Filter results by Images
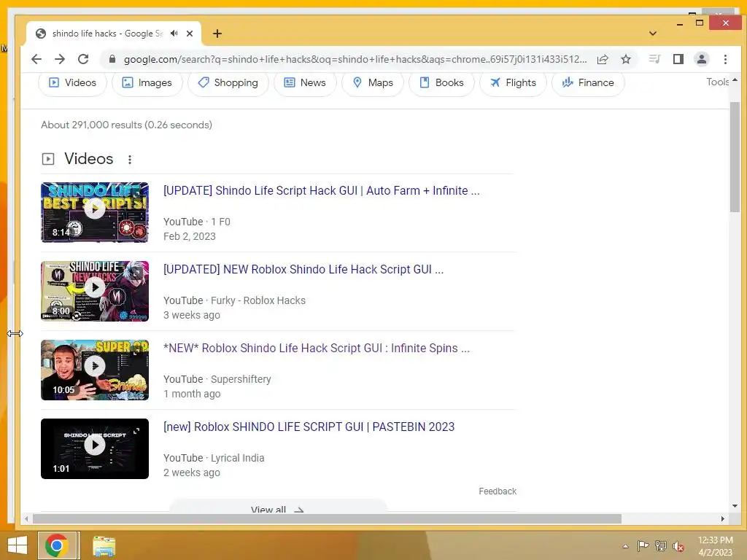The height and width of the screenshot is (560, 747). point(147,83)
